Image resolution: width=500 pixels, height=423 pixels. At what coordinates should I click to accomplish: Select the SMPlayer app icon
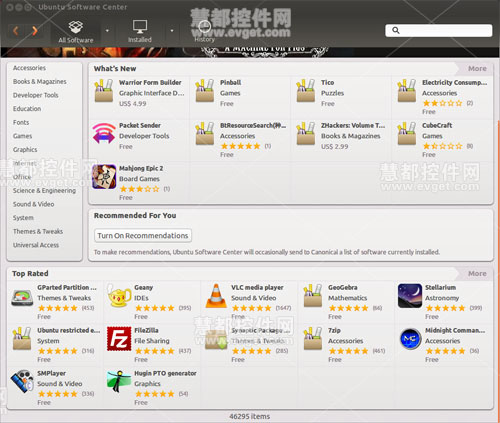pos(22,381)
